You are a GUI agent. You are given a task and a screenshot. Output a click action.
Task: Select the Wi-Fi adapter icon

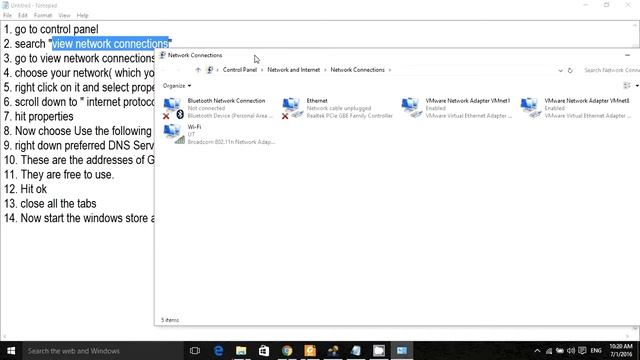click(x=174, y=134)
